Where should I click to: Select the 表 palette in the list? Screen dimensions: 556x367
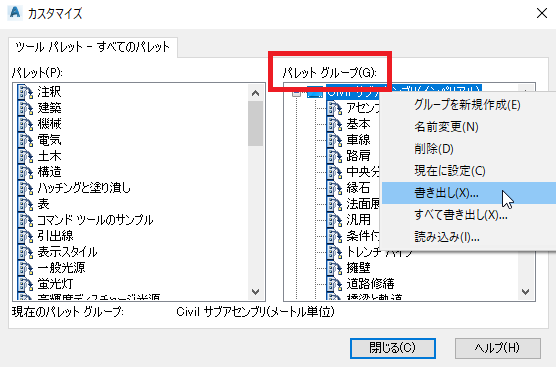(44, 204)
